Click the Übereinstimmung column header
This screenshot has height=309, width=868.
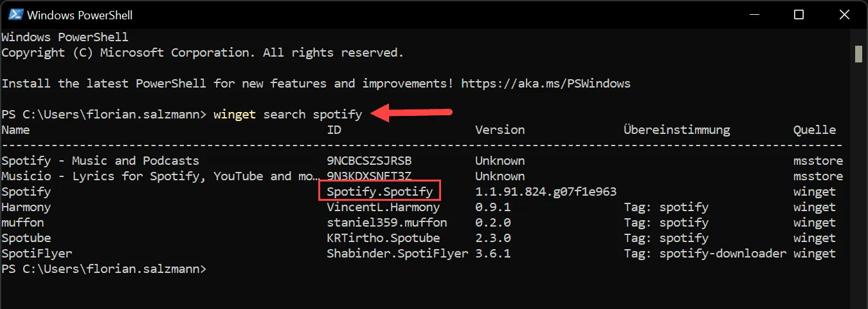point(676,130)
